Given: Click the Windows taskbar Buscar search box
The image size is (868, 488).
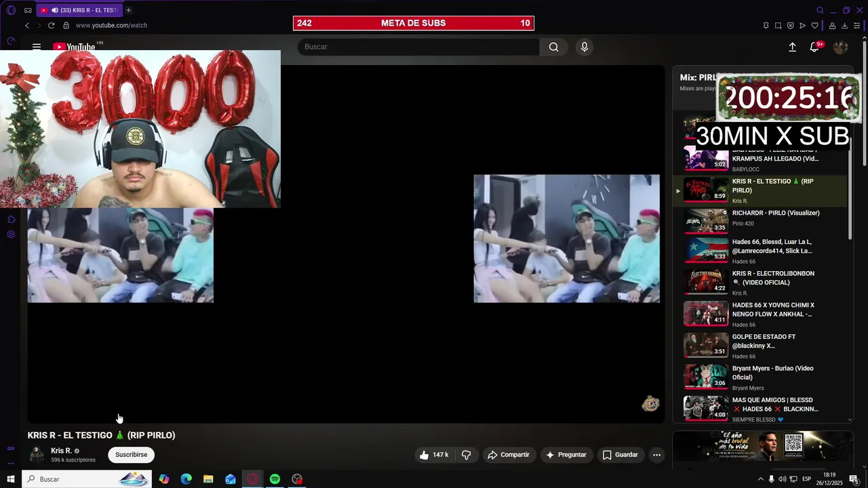Looking at the screenshot, I should (87, 479).
